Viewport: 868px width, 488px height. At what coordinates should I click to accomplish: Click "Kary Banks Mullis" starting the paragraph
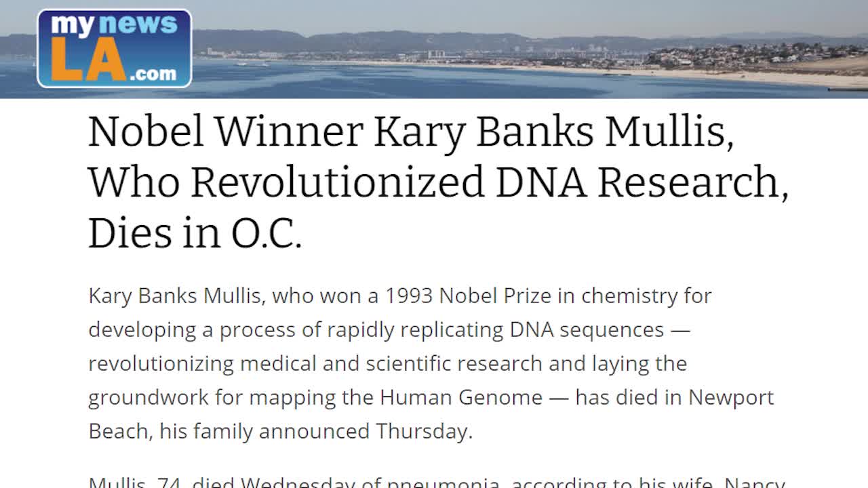[x=176, y=296]
